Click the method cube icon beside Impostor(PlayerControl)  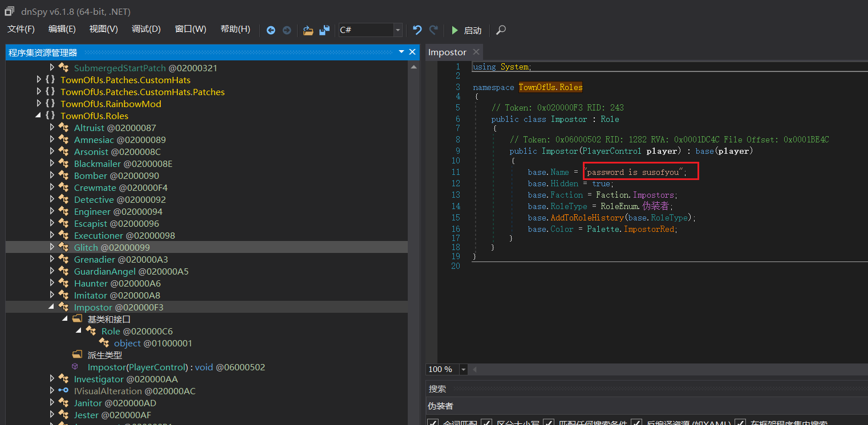point(75,367)
